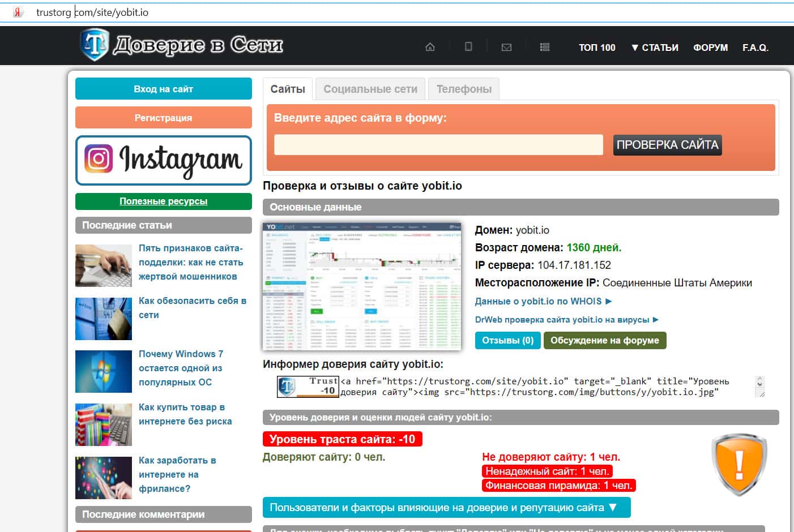
Task: Open Данные о yobit.io по WHOIS link
Action: point(544,302)
